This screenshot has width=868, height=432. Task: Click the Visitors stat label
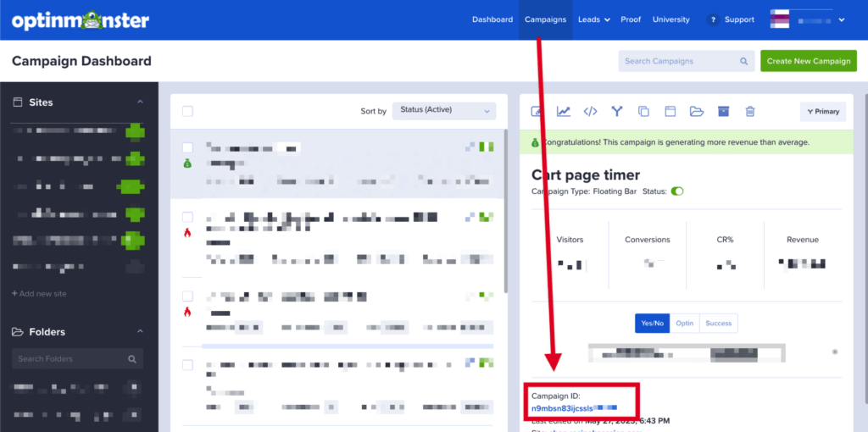pos(570,240)
